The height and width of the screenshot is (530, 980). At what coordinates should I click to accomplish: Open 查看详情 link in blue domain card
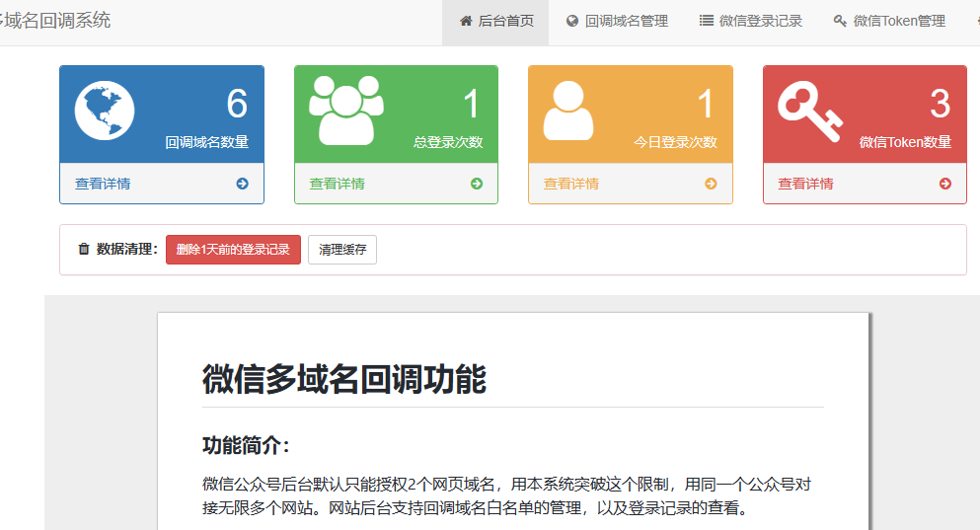pyautogui.click(x=103, y=184)
